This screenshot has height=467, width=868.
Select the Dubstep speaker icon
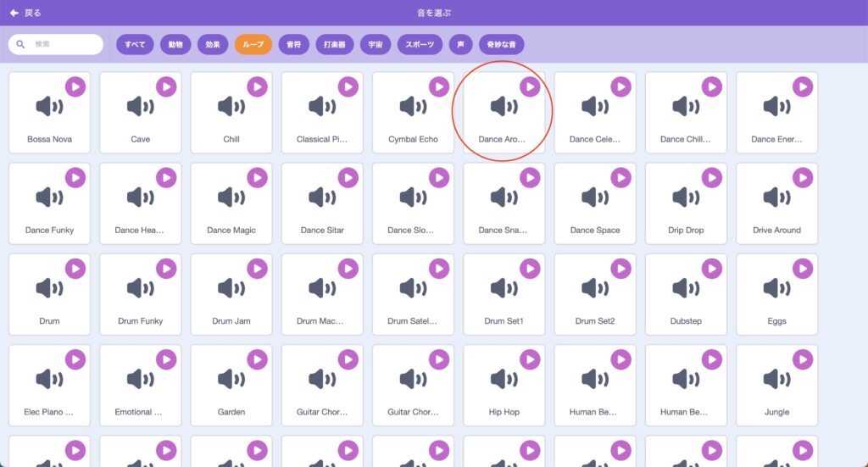(x=686, y=287)
